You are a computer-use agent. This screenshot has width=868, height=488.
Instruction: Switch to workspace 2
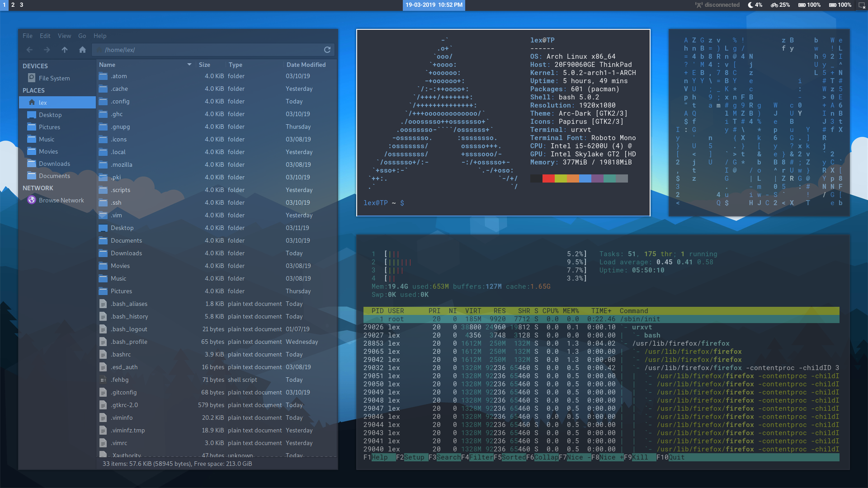click(13, 5)
